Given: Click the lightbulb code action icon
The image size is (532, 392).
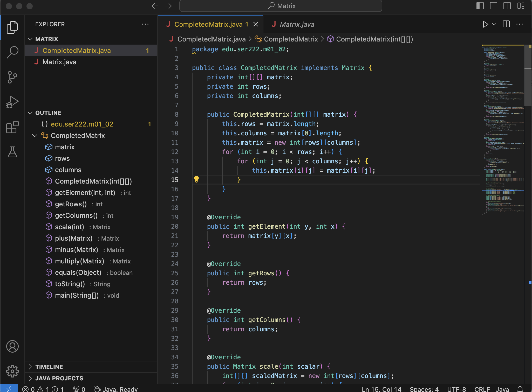Looking at the screenshot, I should pyautogui.click(x=196, y=179).
